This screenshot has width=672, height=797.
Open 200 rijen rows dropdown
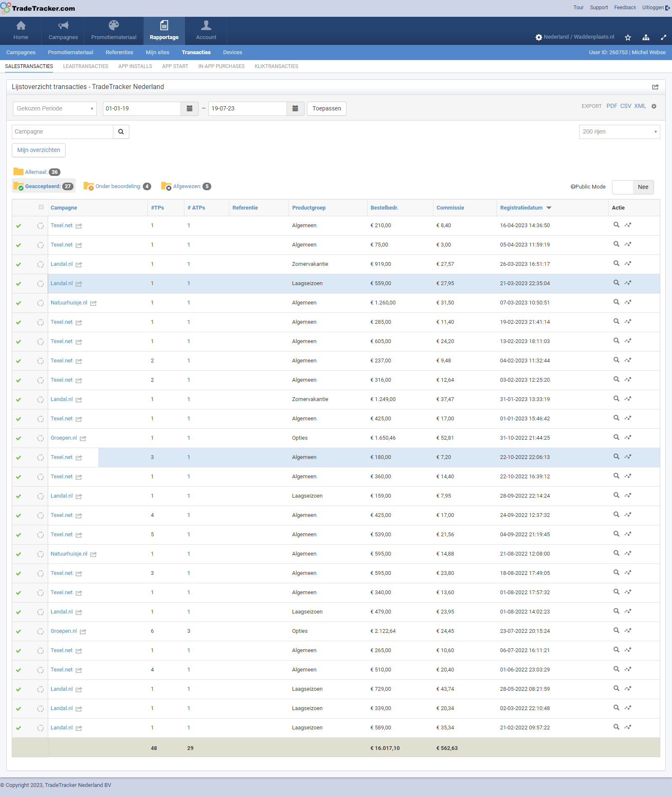click(x=619, y=132)
